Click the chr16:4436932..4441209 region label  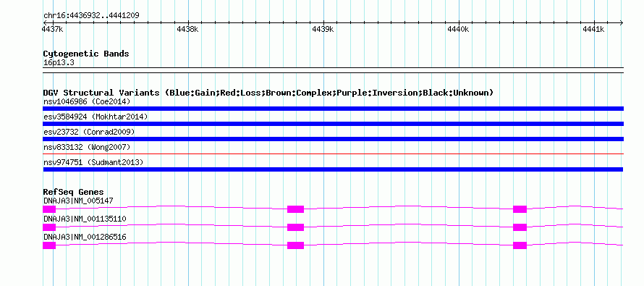click(x=91, y=16)
